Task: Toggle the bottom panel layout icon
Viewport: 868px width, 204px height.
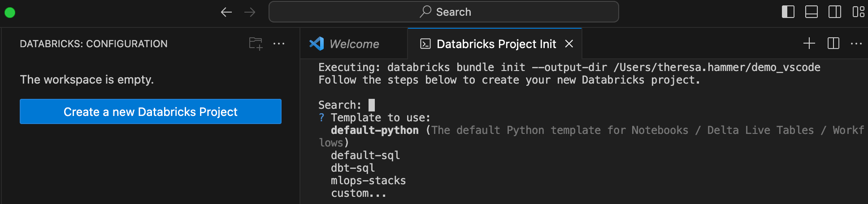Action: coord(811,12)
